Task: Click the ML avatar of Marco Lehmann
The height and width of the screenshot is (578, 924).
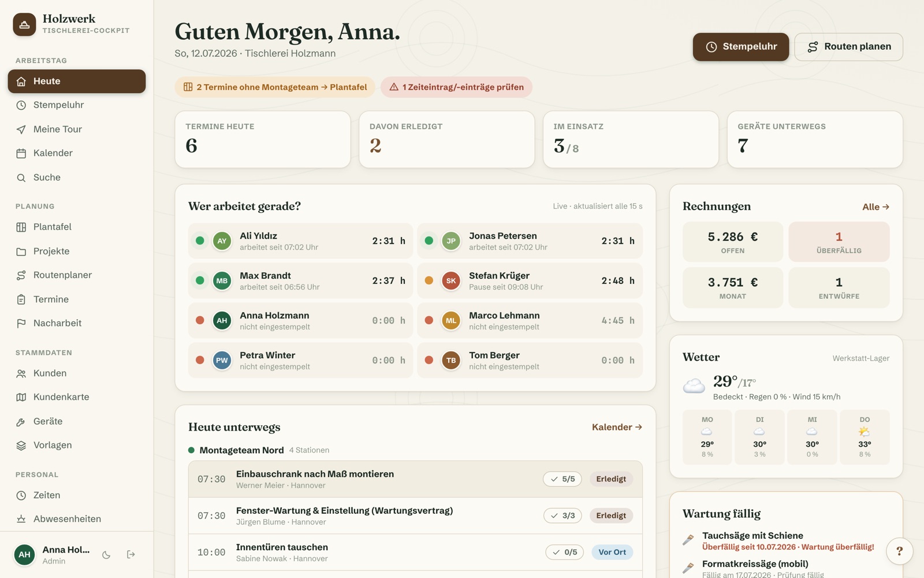Action: click(x=451, y=321)
